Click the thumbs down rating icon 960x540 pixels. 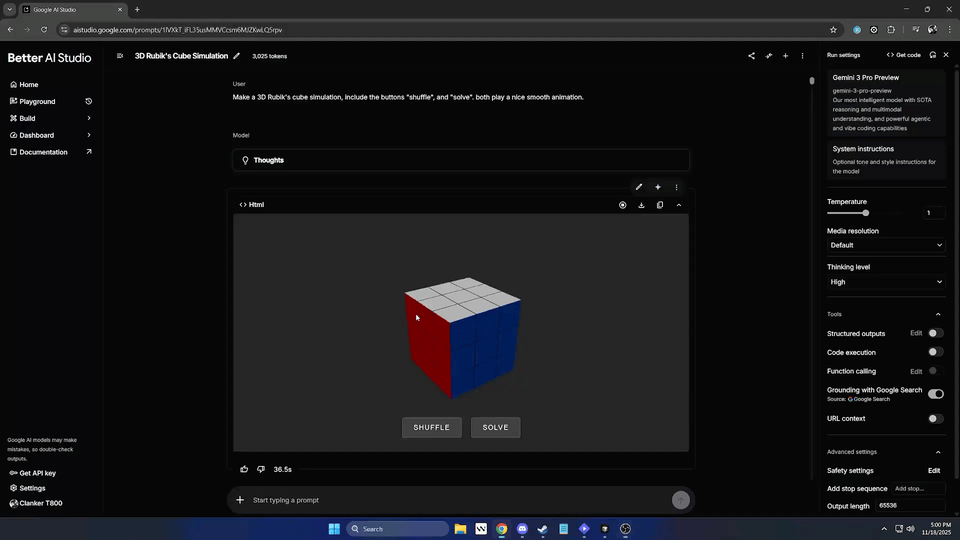[x=261, y=469]
